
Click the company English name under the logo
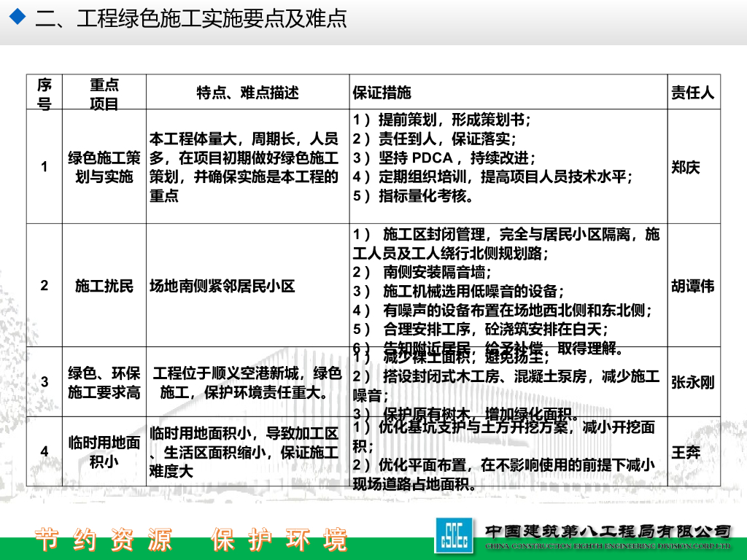pos(605,543)
